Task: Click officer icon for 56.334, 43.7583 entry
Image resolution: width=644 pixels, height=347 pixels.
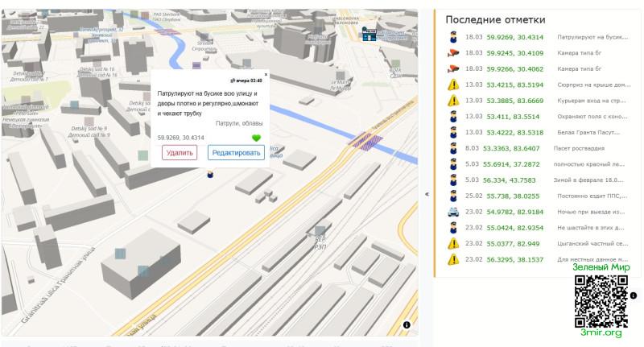Action: [x=453, y=180]
